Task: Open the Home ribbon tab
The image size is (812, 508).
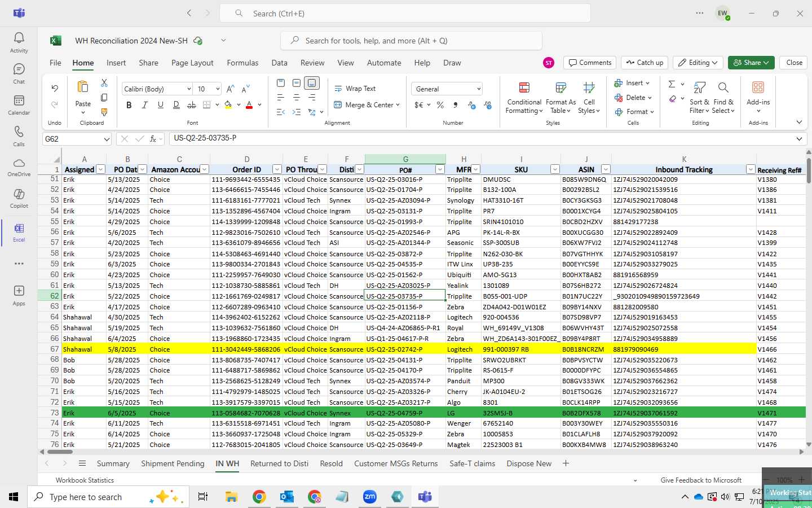Action: 83,63
